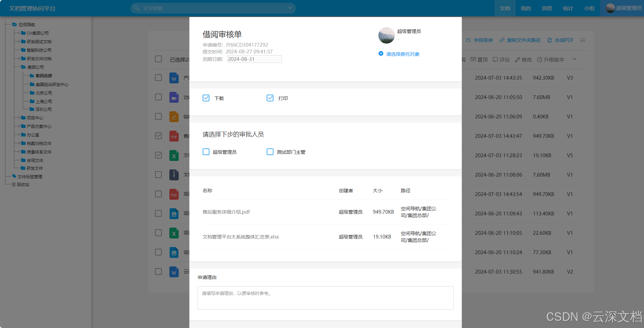Click the user avatar in the review form
This screenshot has width=644, height=328.
pos(387,35)
